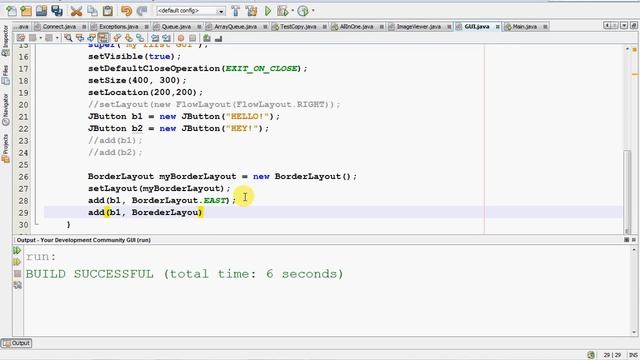Click the Save All icon

(57, 11)
